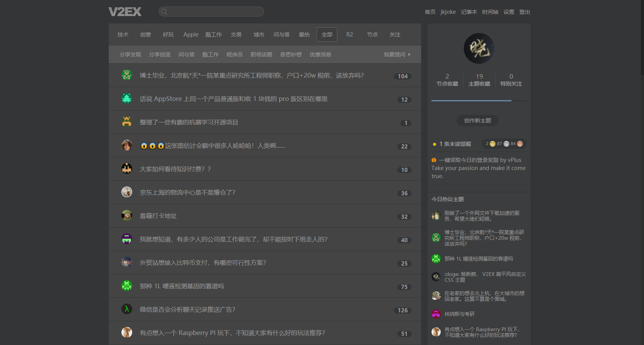Switch to the 酷工作 top tab
644x345 pixels.
pos(214,35)
